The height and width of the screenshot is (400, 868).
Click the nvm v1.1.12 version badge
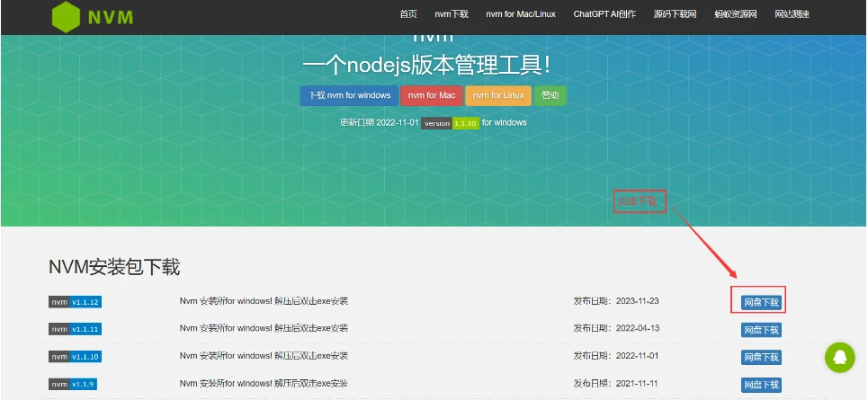pyautogui.click(x=75, y=302)
